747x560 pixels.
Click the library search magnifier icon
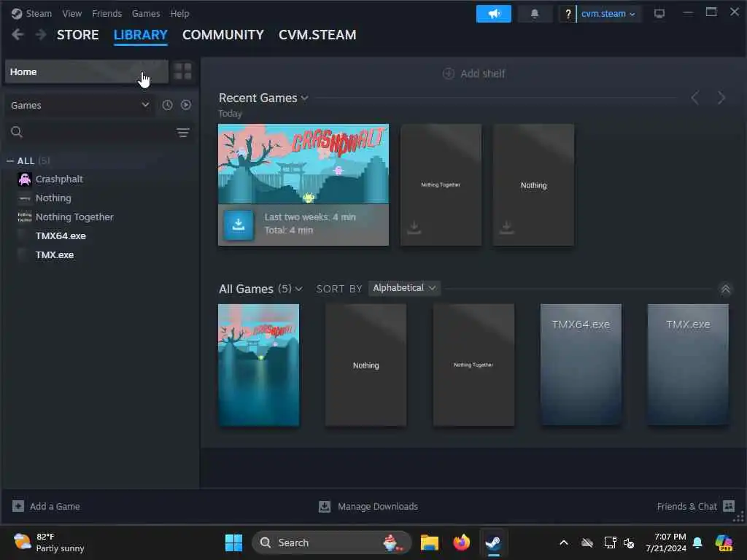coord(17,132)
